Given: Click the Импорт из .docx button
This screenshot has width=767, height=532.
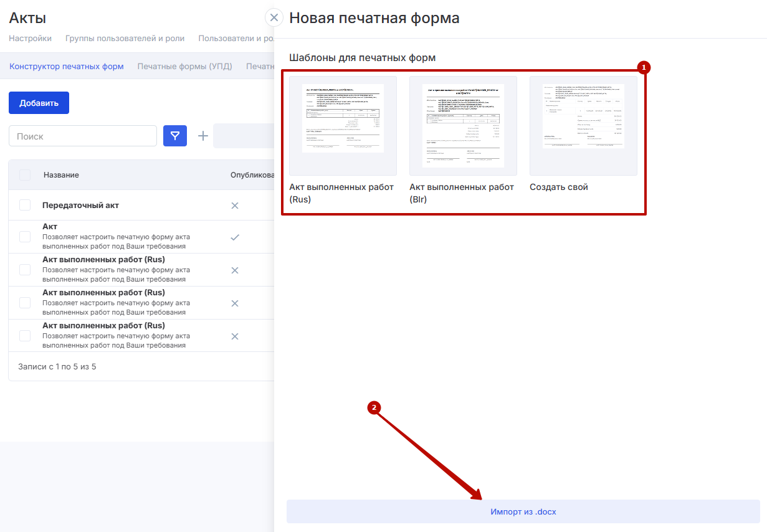Looking at the screenshot, I should click(523, 511).
